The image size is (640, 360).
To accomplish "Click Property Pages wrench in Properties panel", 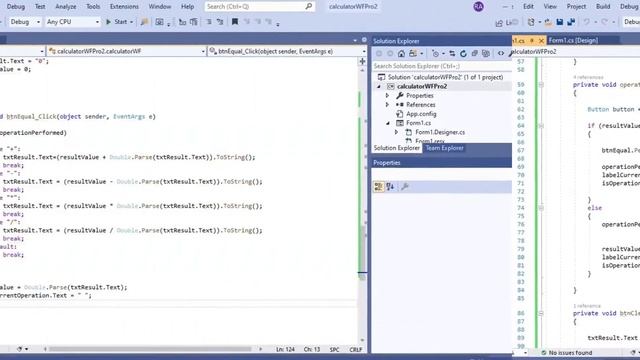I will (x=404, y=187).
